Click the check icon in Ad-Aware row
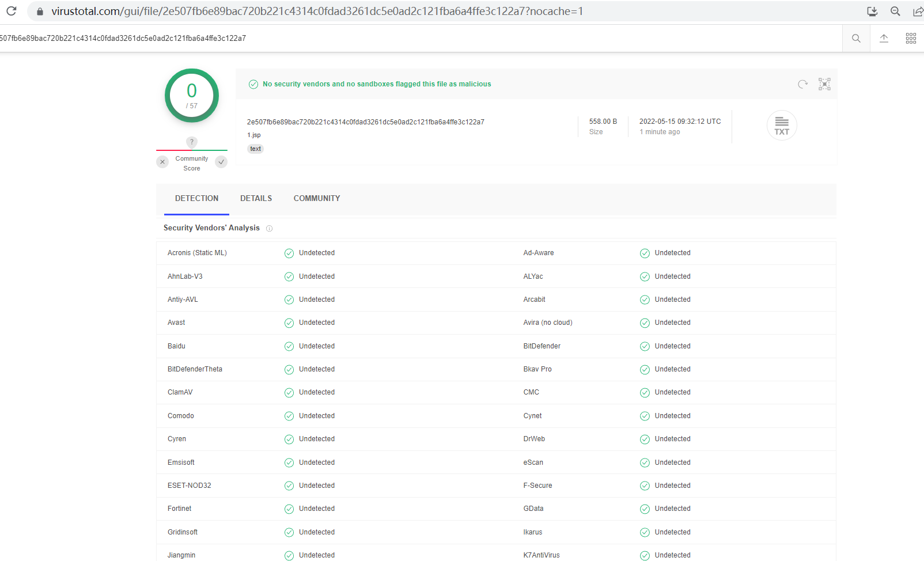924x561 pixels. coord(645,253)
